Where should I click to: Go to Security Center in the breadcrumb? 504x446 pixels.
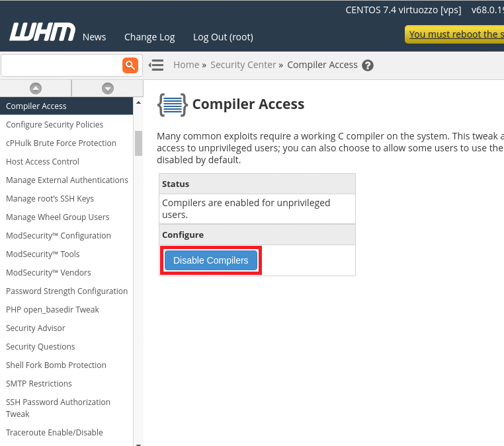[x=243, y=65]
